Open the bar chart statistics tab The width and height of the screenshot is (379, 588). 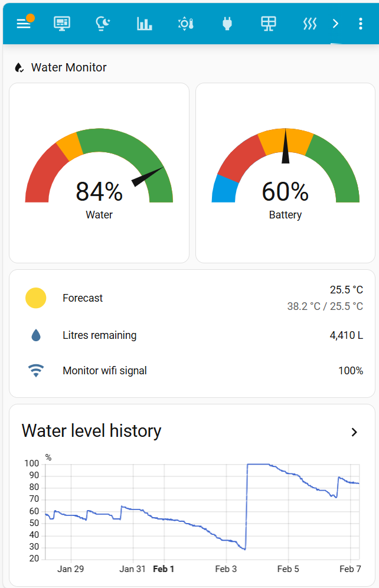145,23
